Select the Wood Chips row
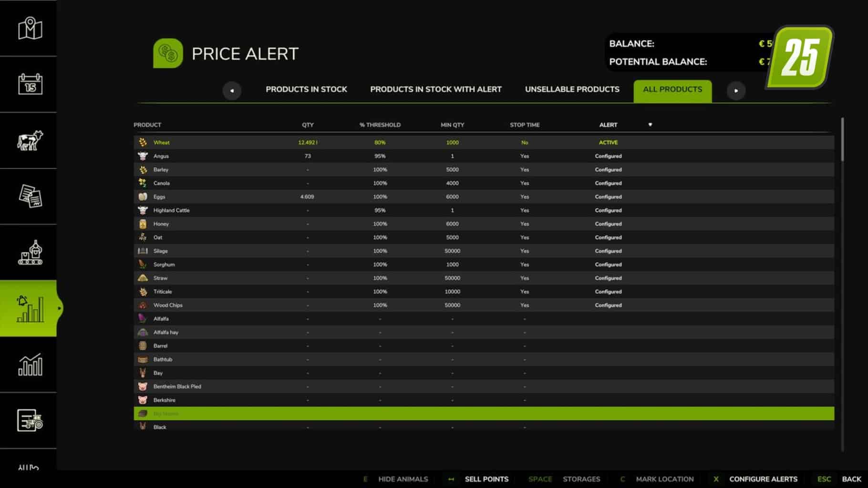Image resolution: width=868 pixels, height=488 pixels. 484,305
